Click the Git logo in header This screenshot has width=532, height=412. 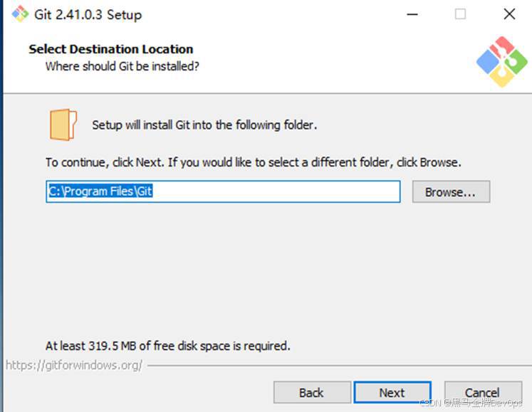[502, 61]
